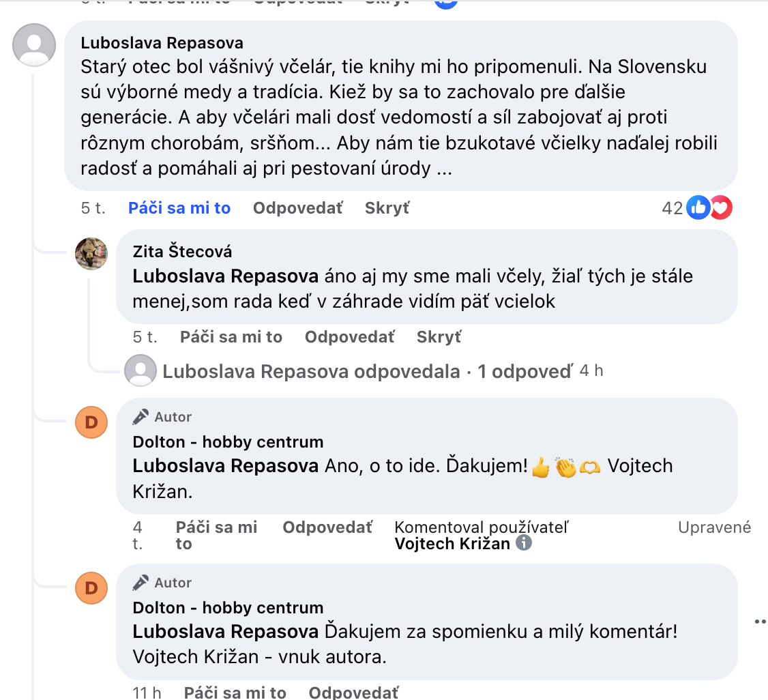This screenshot has width=768, height=700.
Task: Click small avatar beside Luboslava Repasova odpovedala
Action: [141, 370]
